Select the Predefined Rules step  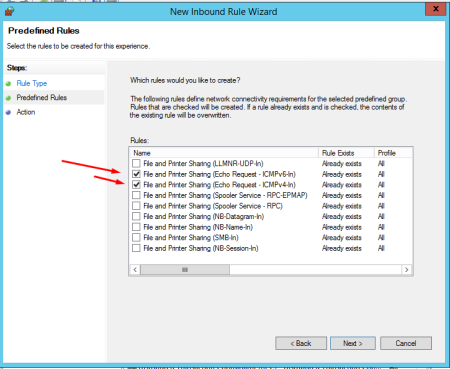(x=42, y=98)
